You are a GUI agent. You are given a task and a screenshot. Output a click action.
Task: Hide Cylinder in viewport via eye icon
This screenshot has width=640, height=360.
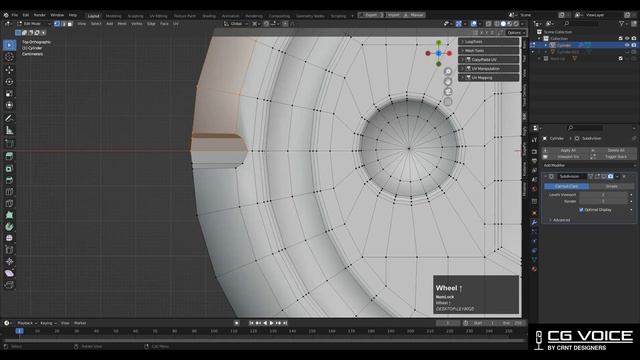[x=627, y=45]
